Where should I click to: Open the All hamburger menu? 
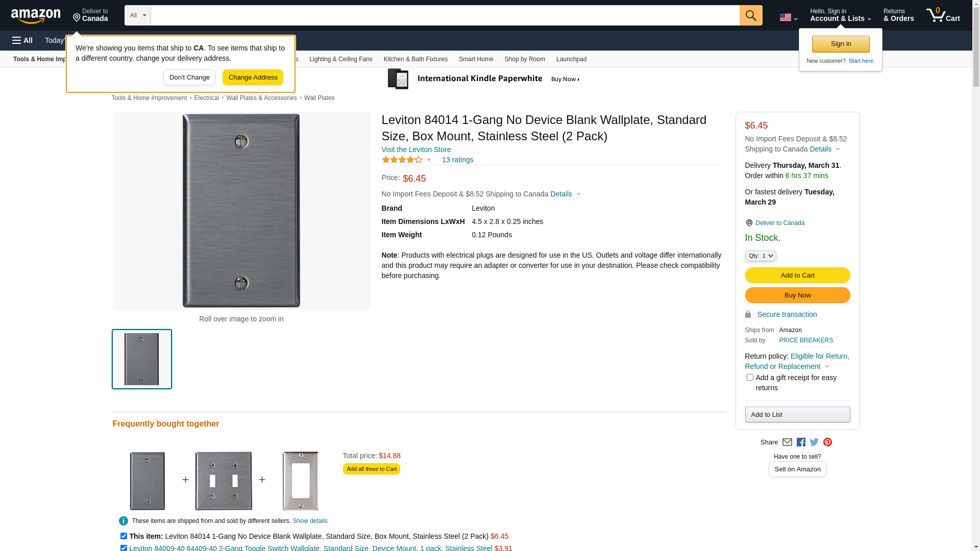point(22,40)
